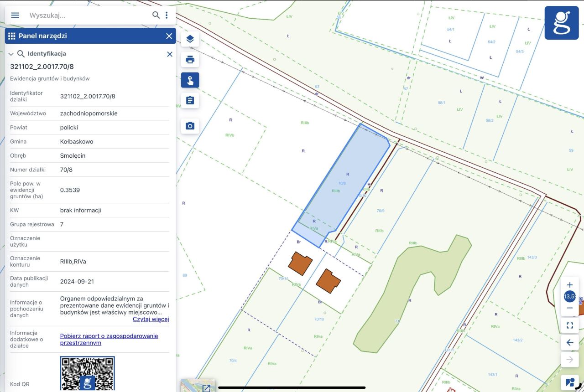Click parcel label 57 on the map
The image size is (584, 392).
pos(406,88)
